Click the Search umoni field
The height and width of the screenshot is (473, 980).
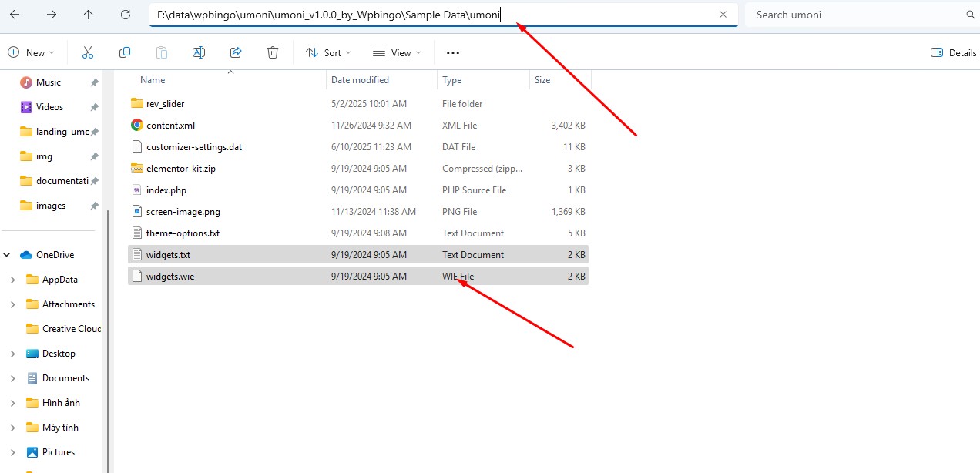point(855,15)
